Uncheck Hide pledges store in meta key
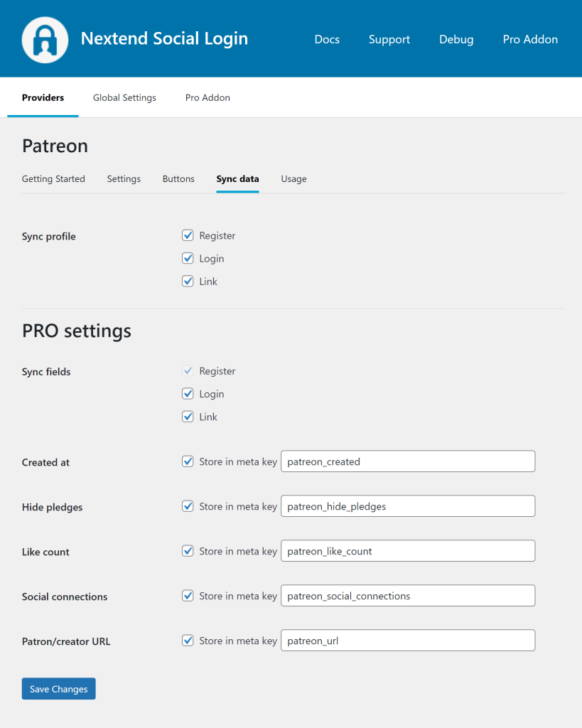The image size is (582, 728). [x=188, y=506]
